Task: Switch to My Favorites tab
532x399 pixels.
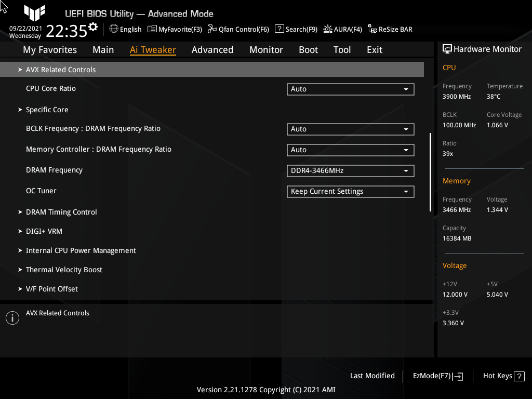Action: 50,50
